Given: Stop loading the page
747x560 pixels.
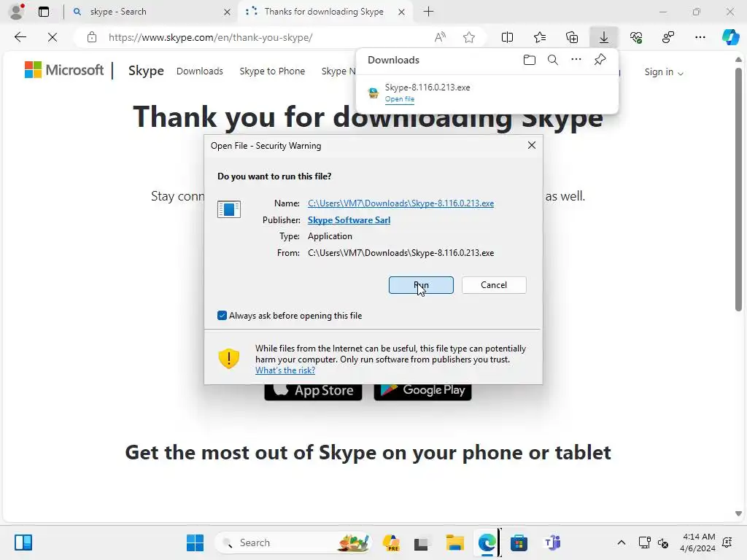Looking at the screenshot, I should click(x=53, y=37).
